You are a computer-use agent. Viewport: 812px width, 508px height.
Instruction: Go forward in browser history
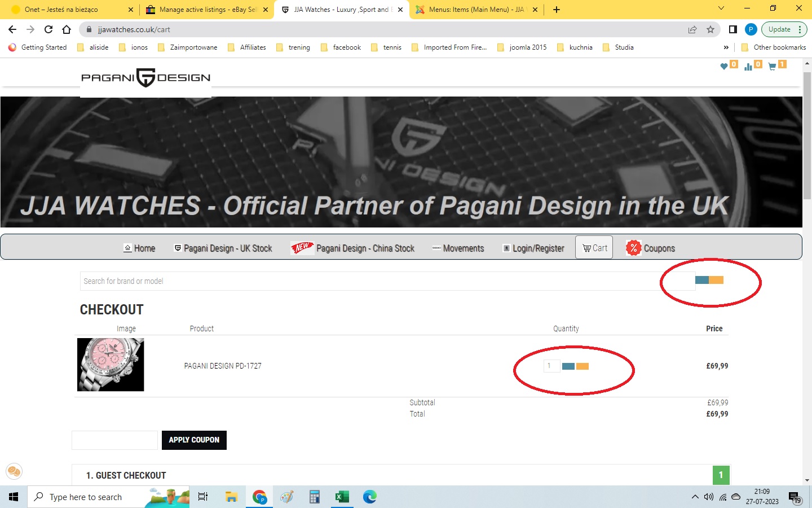click(x=30, y=29)
